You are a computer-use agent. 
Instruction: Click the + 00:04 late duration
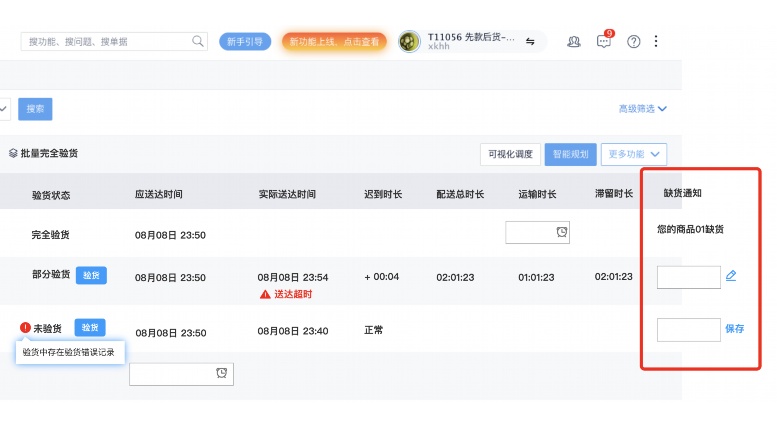[382, 277]
